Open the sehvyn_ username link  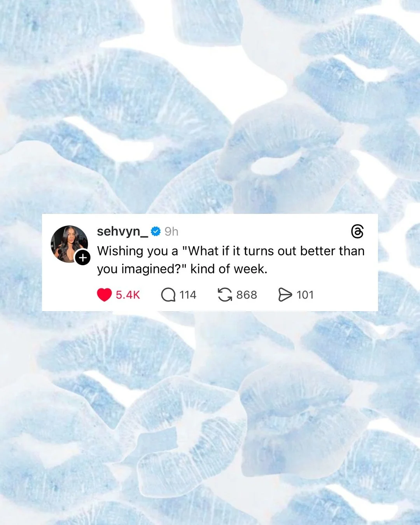tap(122, 231)
